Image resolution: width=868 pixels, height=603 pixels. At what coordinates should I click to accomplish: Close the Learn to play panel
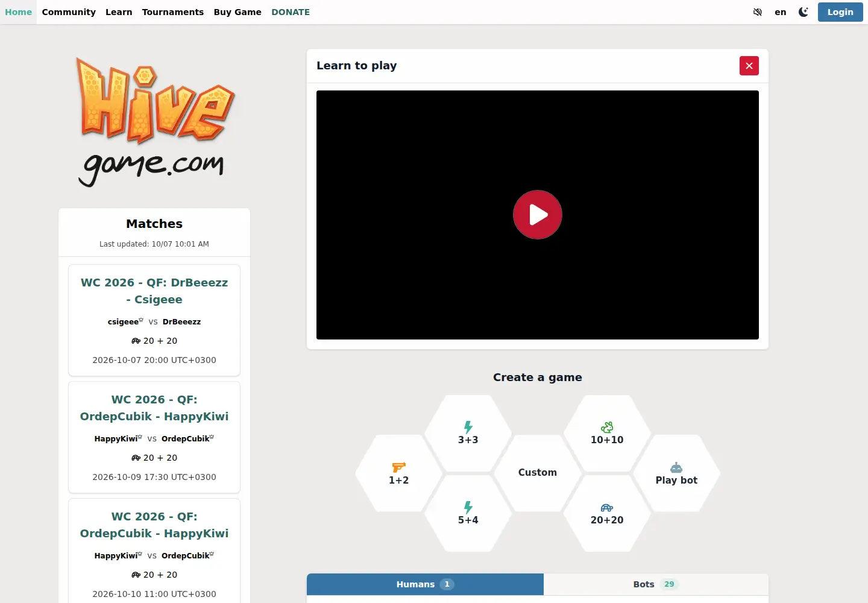pos(749,66)
